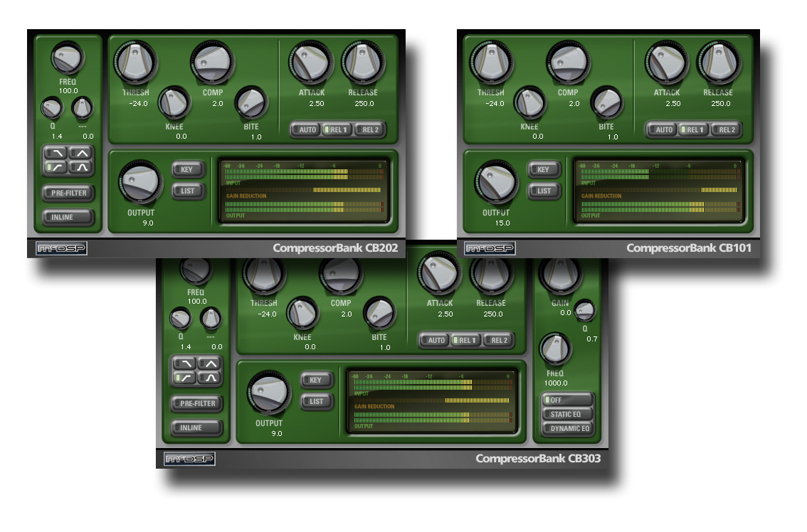Select high-pass filter shape in CB202

pyautogui.click(x=56, y=167)
